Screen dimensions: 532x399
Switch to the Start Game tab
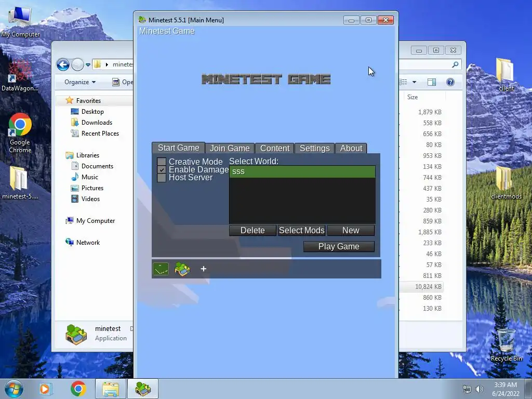tap(179, 148)
